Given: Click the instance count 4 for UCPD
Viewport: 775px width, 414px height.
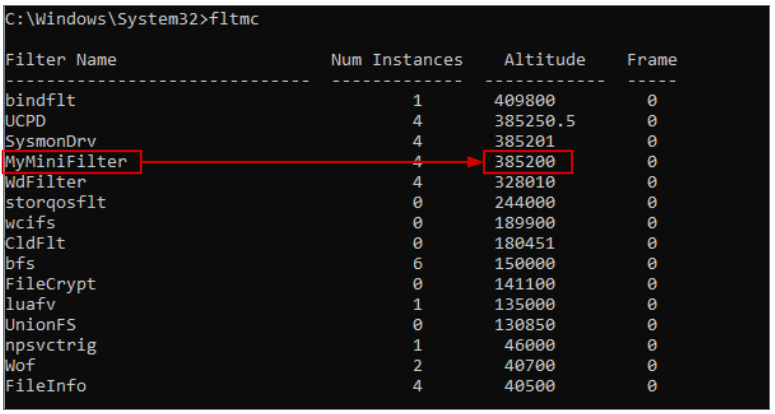Looking at the screenshot, I should (418, 121).
